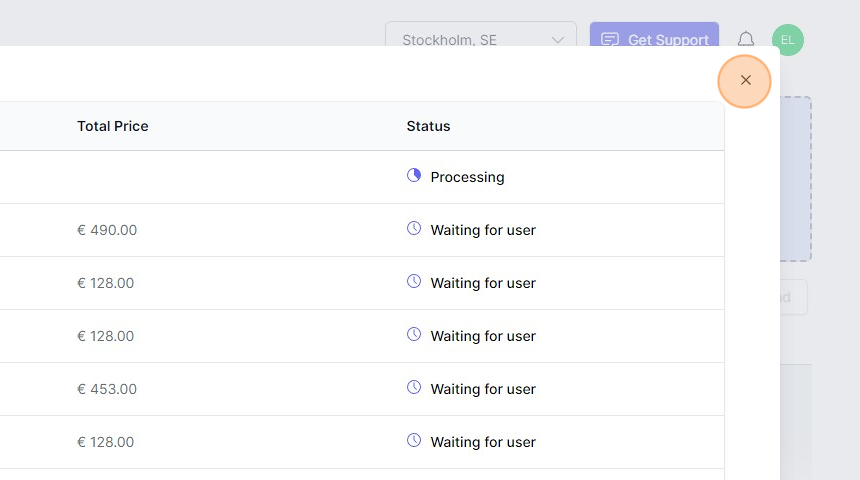Click the clock icon in the first € 128.00 row
The image size is (860, 480).
click(414, 282)
